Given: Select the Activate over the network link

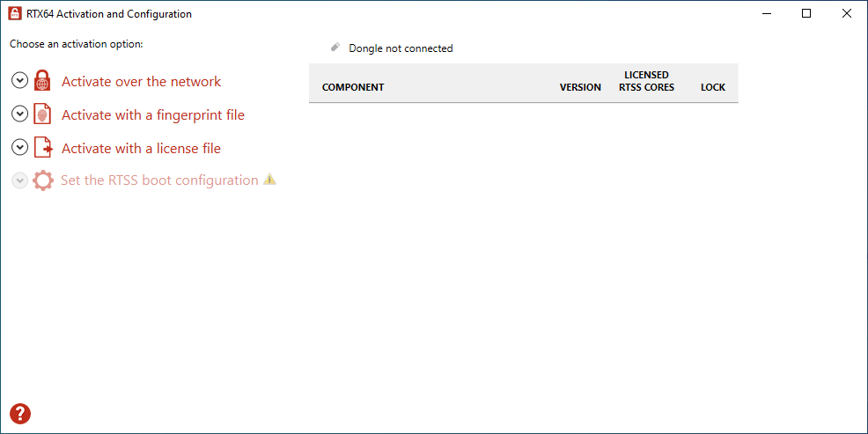Looking at the screenshot, I should (141, 81).
